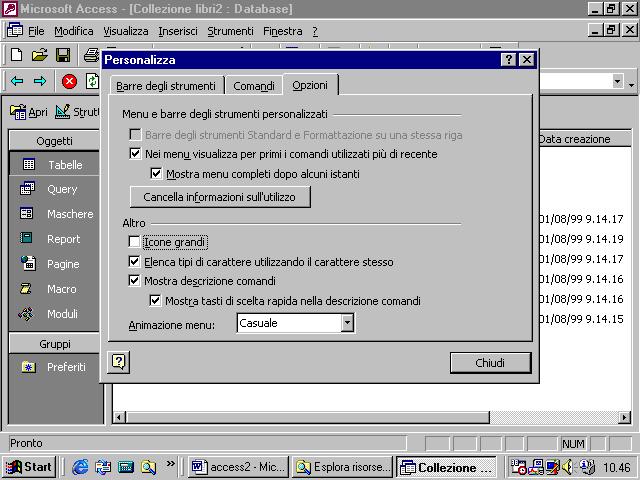Click the horizontal scrollbar right arrow

[x=624, y=417]
